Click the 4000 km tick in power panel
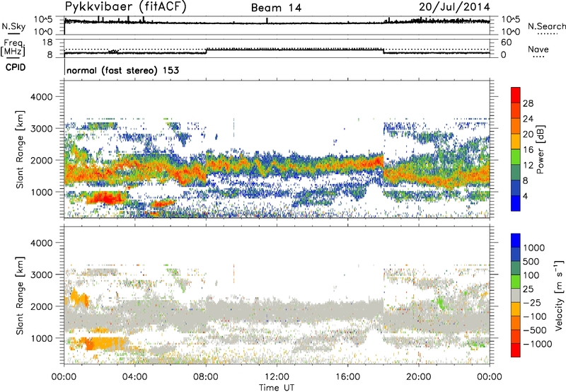Screen dimensions: 566x392 click(41, 97)
